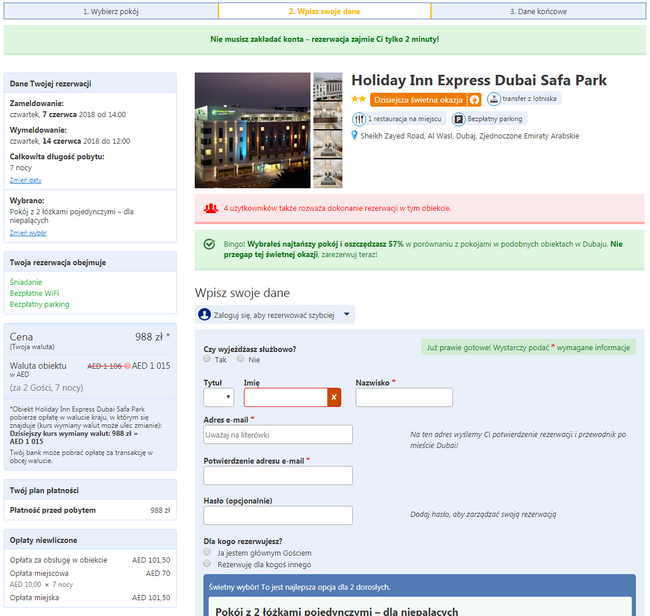Image resolution: width=650 pixels, height=616 pixels.
Task: Select Nie for business trip
Action: [240, 359]
